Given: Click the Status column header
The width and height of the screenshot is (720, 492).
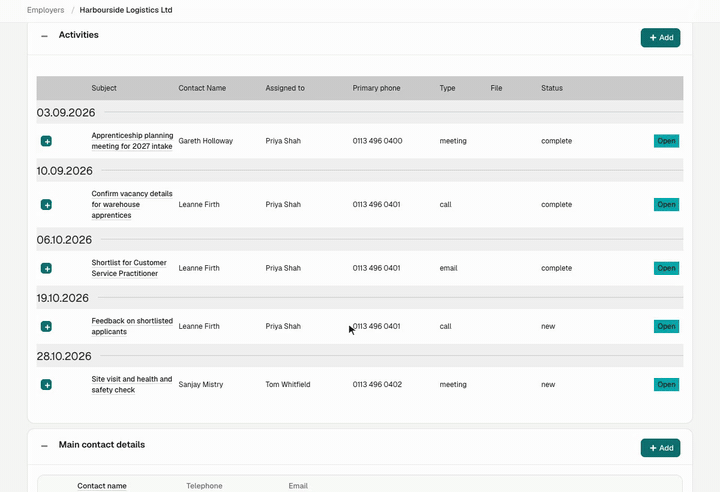Looking at the screenshot, I should point(551,88).
